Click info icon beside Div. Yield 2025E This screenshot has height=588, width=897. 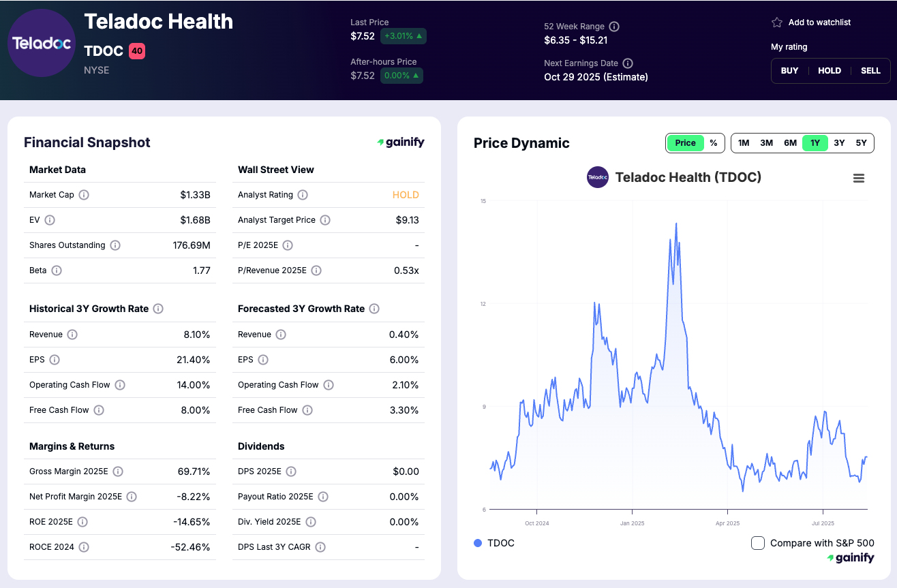[311, 522]
